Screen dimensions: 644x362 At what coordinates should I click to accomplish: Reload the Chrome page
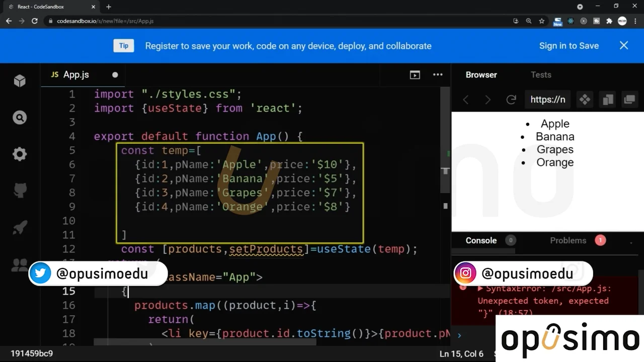[x=35, y=21]
